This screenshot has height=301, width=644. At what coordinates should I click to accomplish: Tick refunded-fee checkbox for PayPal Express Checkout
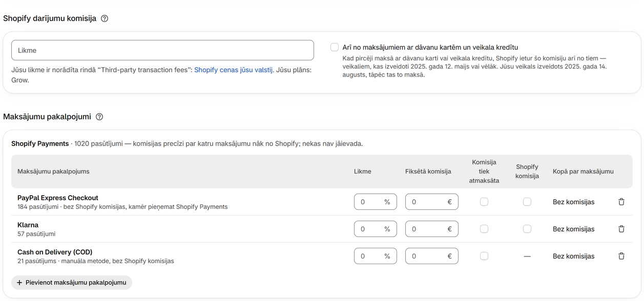pyautogui.click(x=484, y=202)
